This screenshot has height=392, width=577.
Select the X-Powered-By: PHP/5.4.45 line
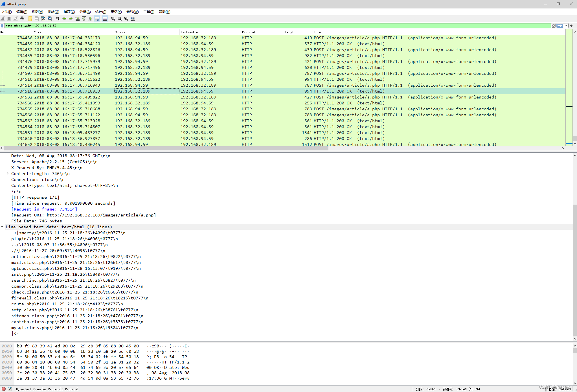[47, 168]
